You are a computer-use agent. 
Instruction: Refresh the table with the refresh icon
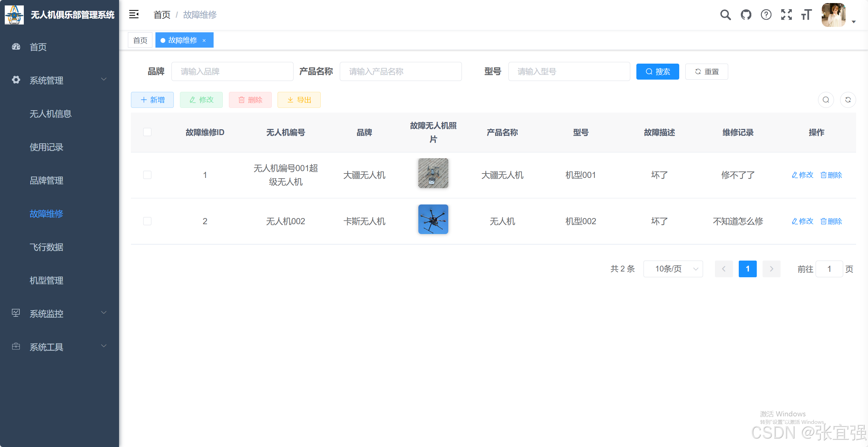pos(848,100)
